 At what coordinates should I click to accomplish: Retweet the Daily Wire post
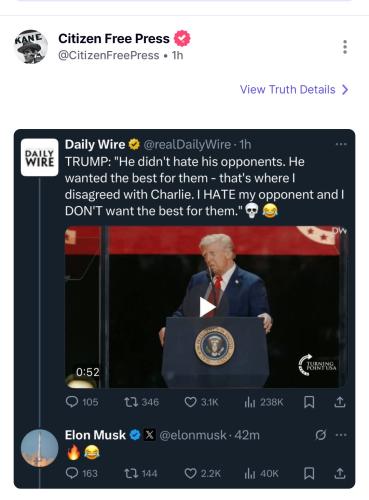click(141, 402)
